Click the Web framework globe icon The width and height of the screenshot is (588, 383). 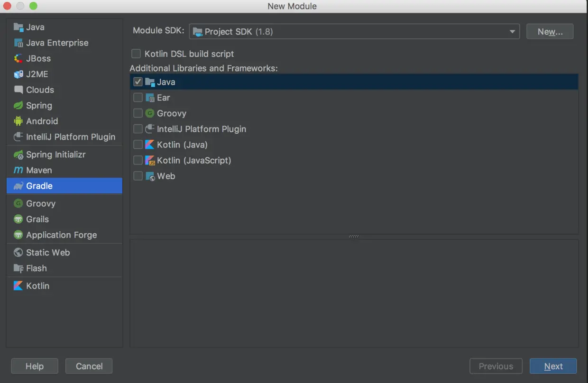(150, 176)
